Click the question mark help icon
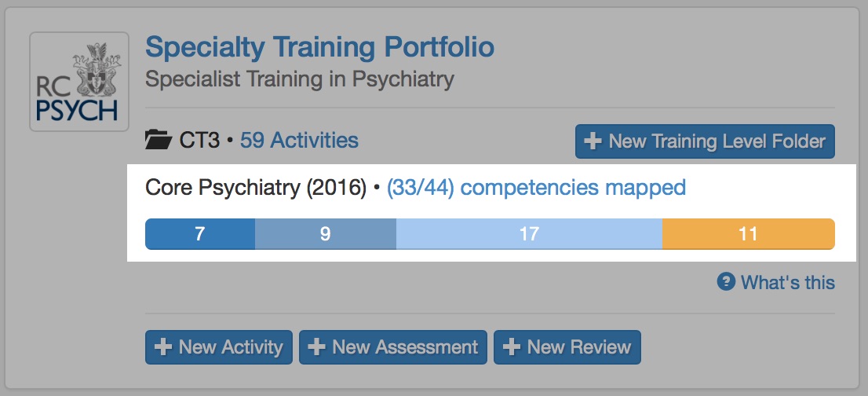868x396 pixels. 726,281
